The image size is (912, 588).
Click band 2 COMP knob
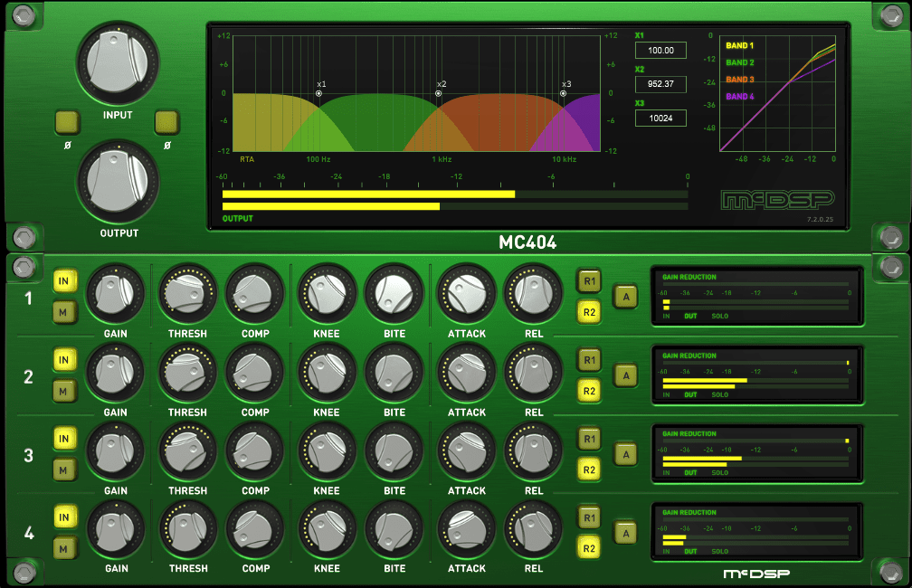[x=255, y=373]
